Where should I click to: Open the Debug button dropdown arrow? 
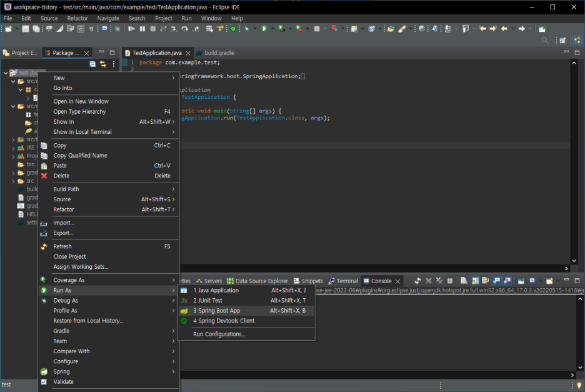(x=255, y=29)
